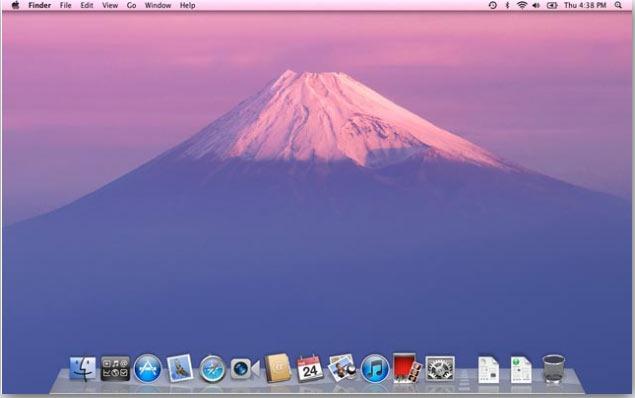
Task: Open Safari compass icon in Dock
Action: pos(212,369)
